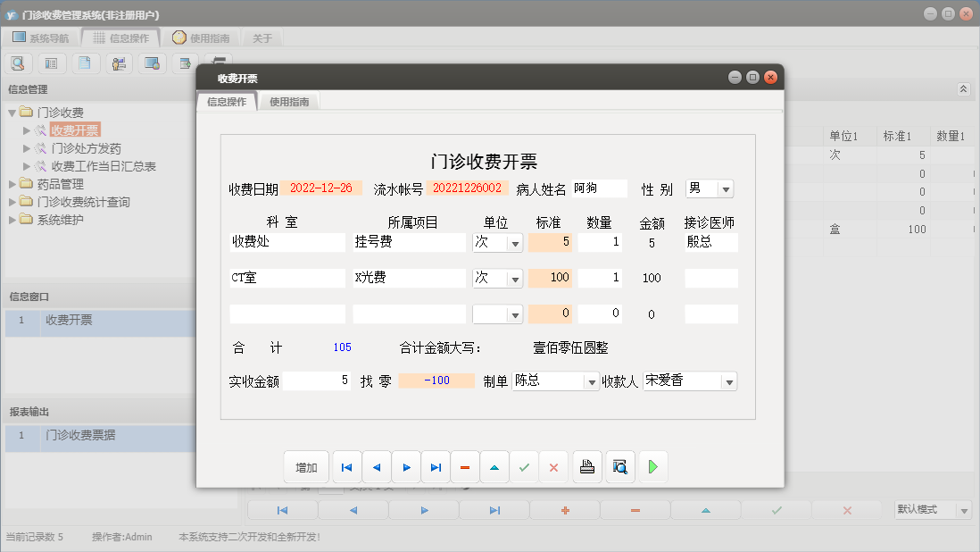Open the 系统导航 main tab
This screenshot has height=552, width=980.
click(40, 38)
